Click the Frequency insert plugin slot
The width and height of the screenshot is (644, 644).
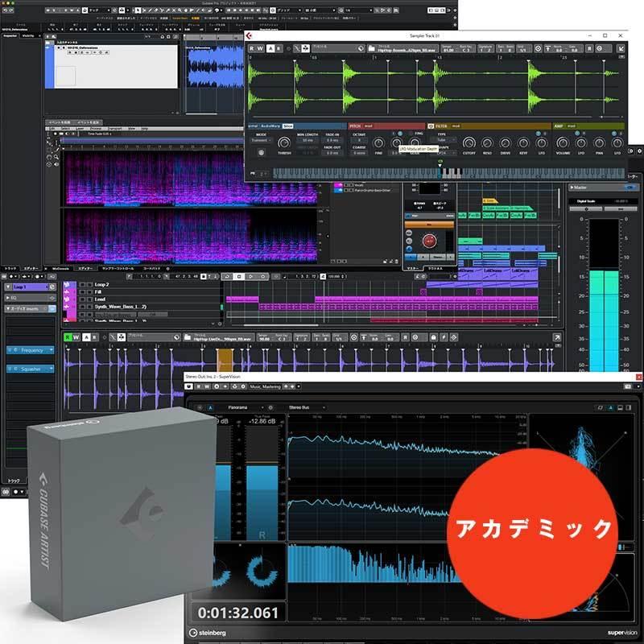coord(31,350)
